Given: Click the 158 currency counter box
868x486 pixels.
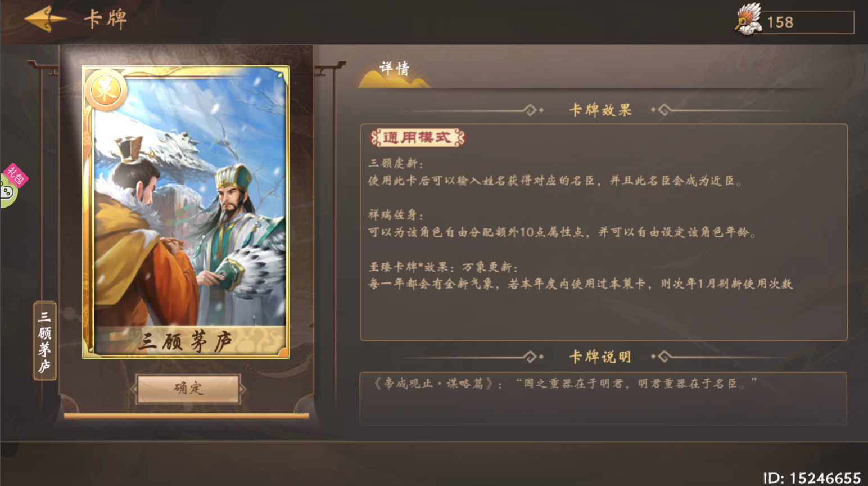Looking at the screenshot, I should [806, 22].
